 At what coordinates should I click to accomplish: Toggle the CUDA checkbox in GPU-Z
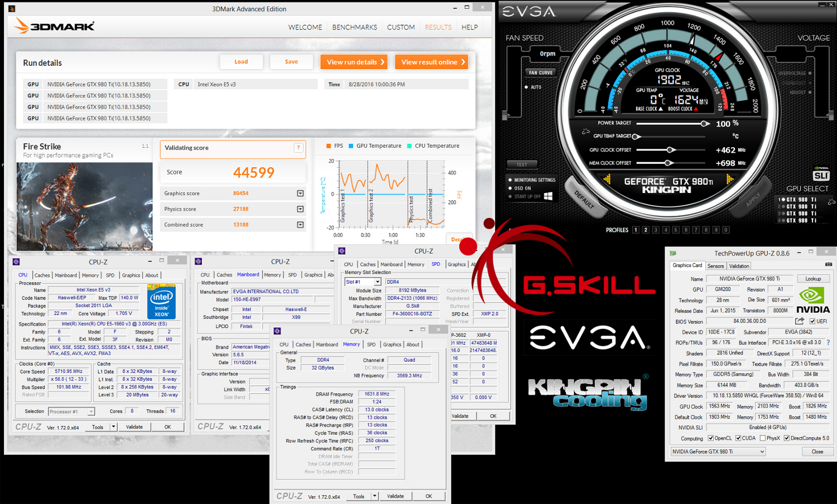click(738, 438)
